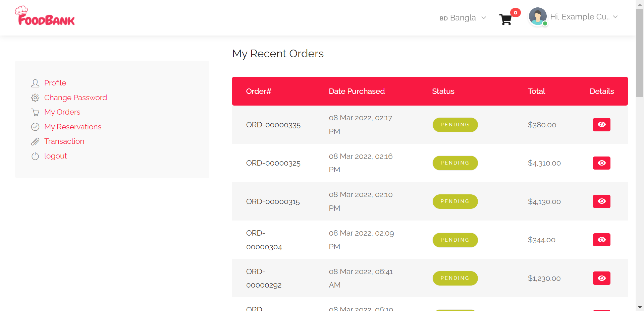
Task: View details of order ORD-00000335
Action: click(x=602, y=125)
